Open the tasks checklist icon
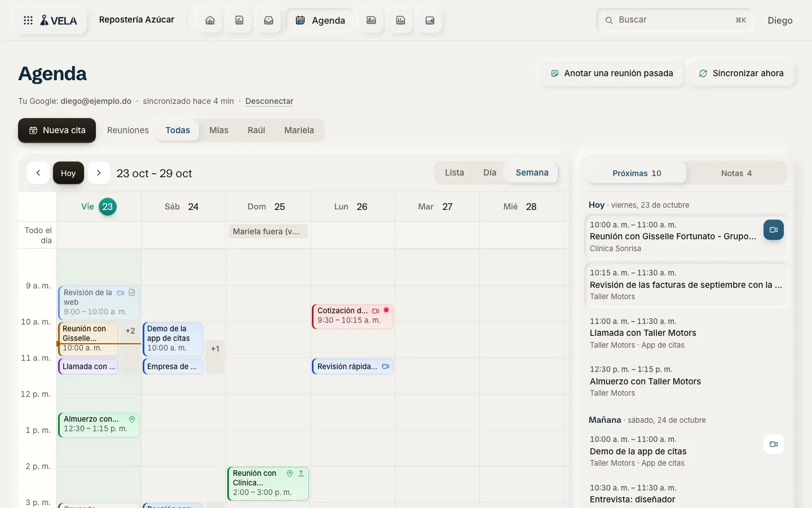The image size is (812, 508). point(240,20)
